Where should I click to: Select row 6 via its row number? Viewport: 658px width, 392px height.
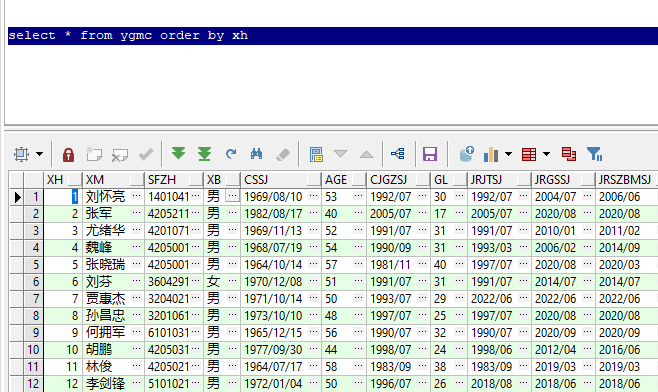[x=34, y=282]
